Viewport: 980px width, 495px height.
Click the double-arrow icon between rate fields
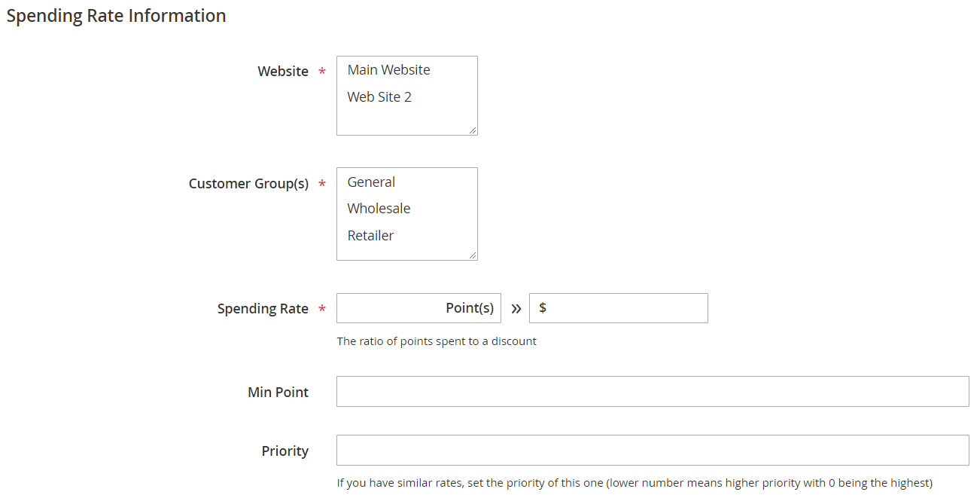[516, 309]
